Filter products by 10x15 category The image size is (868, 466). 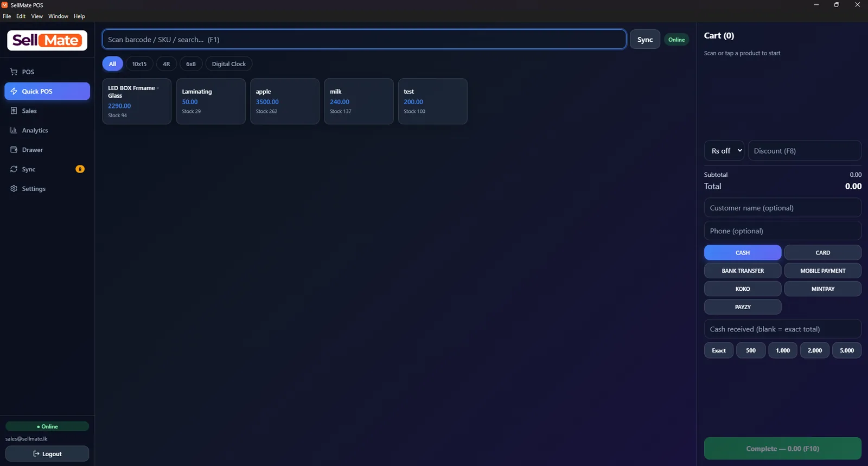(139, 64)
